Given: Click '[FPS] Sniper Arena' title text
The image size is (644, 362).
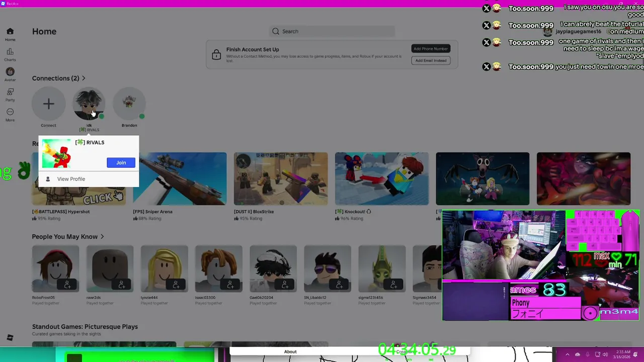Looking at the screenshot, I should coord(153,212).
